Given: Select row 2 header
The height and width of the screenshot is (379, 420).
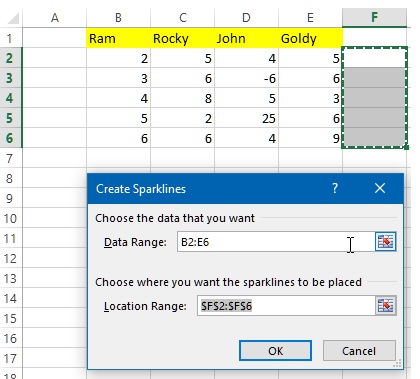Looking at the screenshot, I should 10,58.
